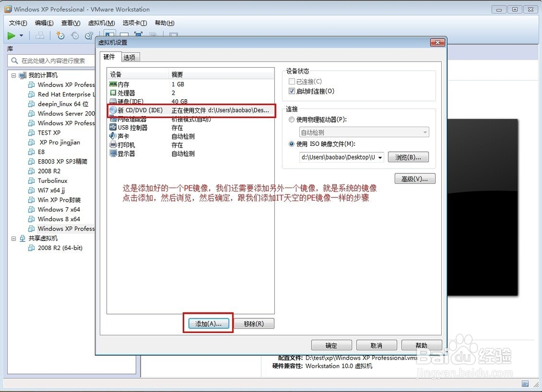Click the VM icon beside Turbolinux

coord(31,181)
